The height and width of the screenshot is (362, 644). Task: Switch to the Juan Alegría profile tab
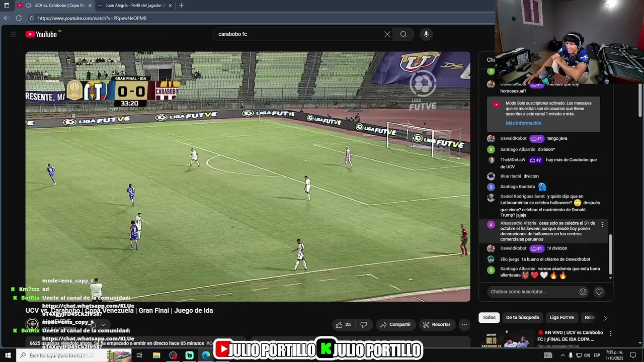pos(135,6)
